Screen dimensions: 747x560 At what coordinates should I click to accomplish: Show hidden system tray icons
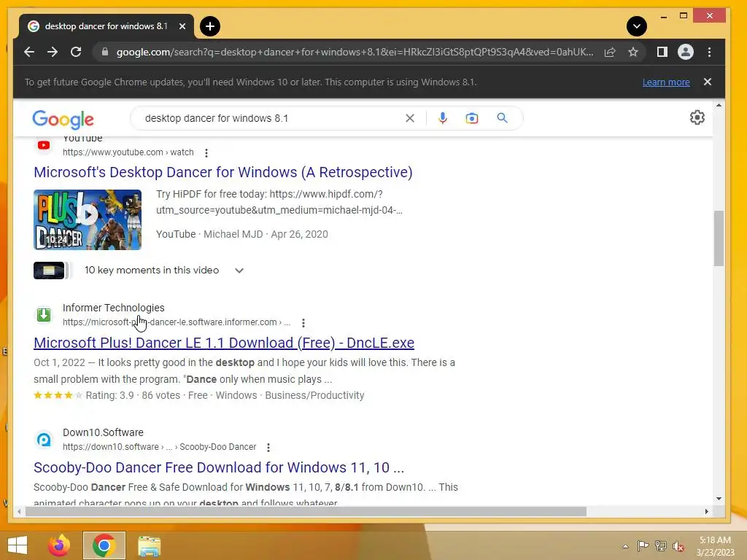tap(625, 546)
